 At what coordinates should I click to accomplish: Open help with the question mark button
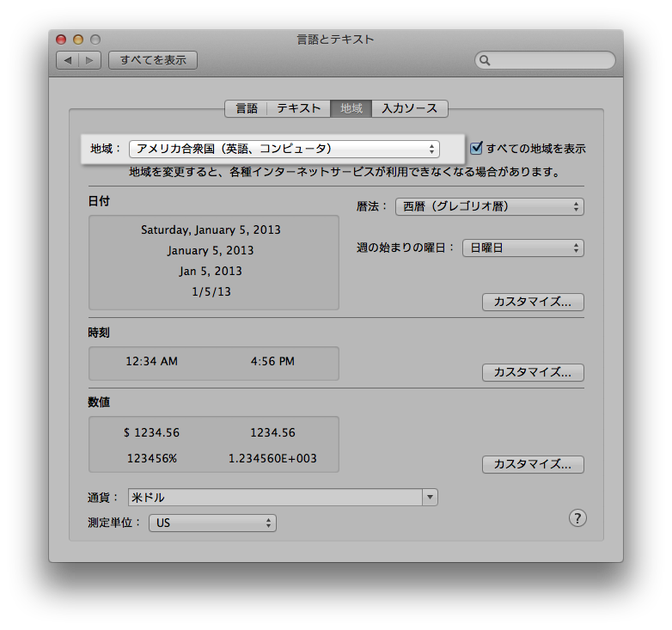click(577, 518)
